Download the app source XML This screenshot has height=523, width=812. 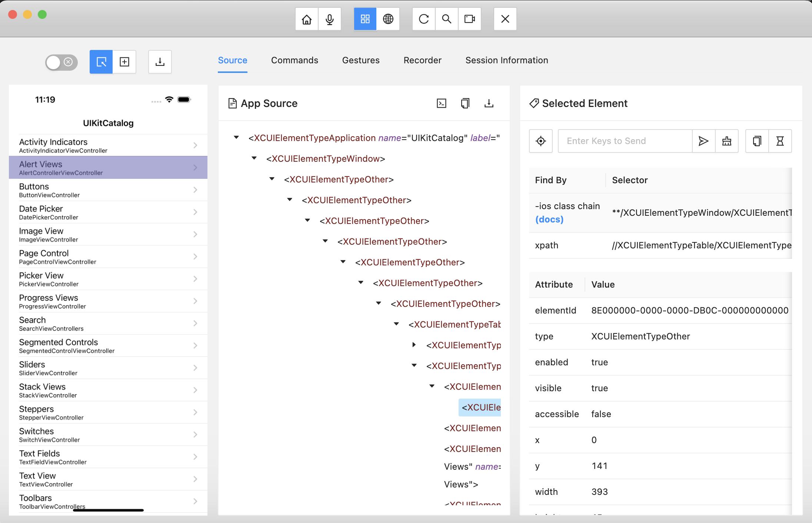[x=489, y=103]
